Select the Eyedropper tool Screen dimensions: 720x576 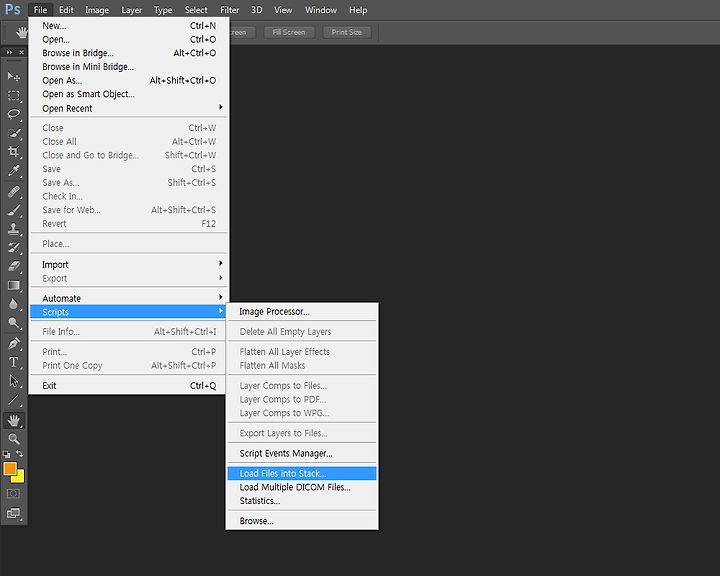point(13,171)
